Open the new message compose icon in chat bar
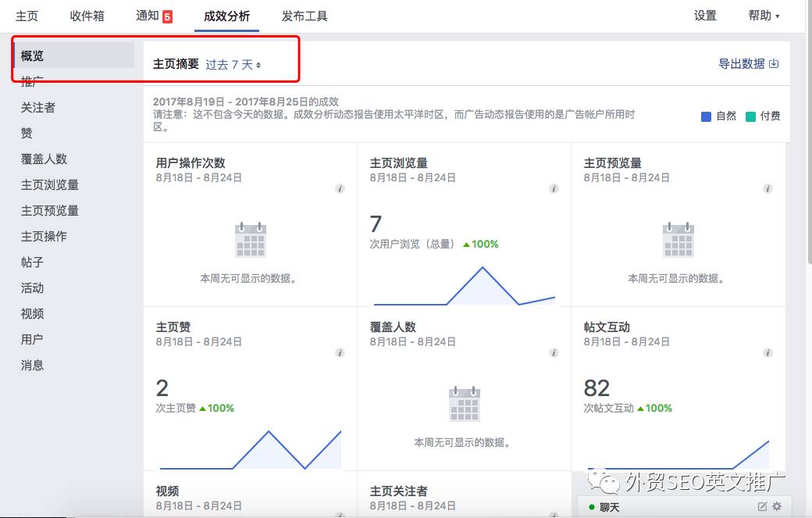Image resolution: width=812 pixels, height=518 pixels. 762,506
